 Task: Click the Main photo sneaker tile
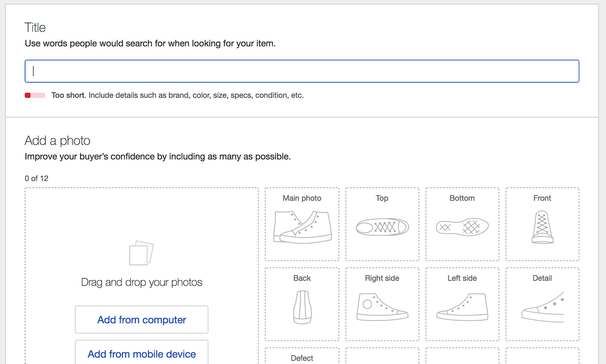(x=302, y=224)
